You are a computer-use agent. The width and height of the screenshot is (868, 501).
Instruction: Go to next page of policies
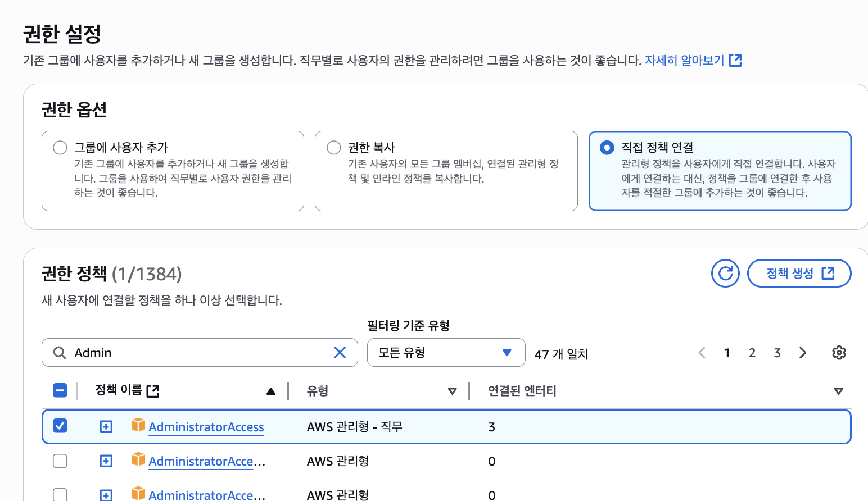802,353
